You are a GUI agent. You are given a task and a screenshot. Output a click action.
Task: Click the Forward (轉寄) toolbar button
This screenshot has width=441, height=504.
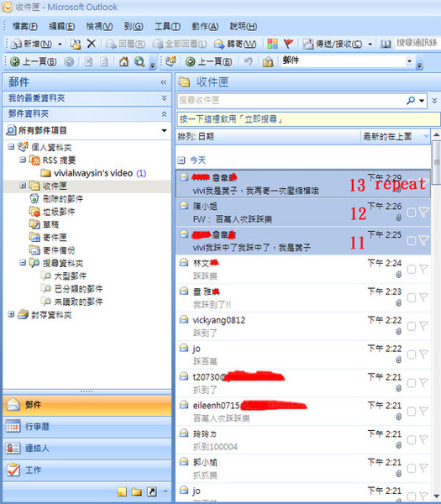pos(235,44)
